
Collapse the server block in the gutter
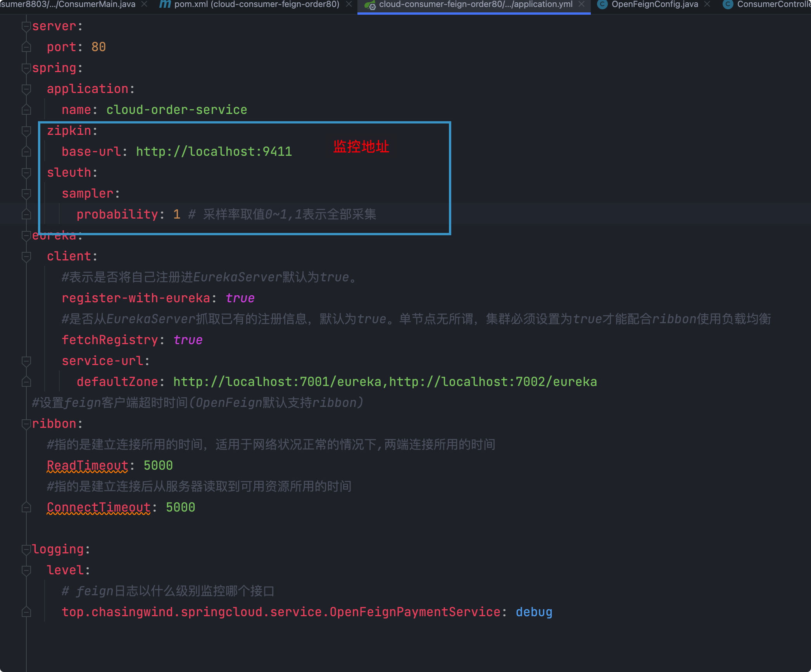pyautogui.click(x=26, y=26)
